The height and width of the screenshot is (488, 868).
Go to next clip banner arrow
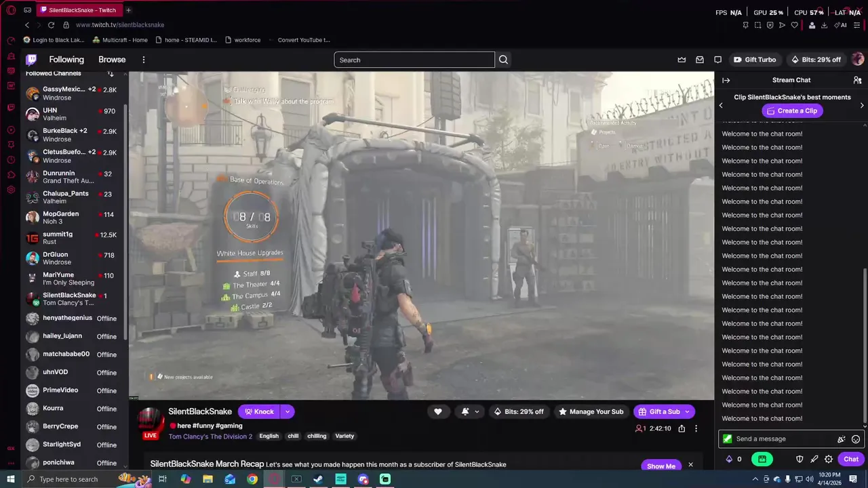[x=862, y=105]
